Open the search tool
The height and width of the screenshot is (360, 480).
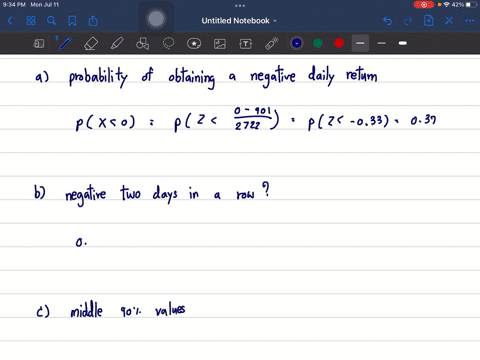click(x=51, y=21)
